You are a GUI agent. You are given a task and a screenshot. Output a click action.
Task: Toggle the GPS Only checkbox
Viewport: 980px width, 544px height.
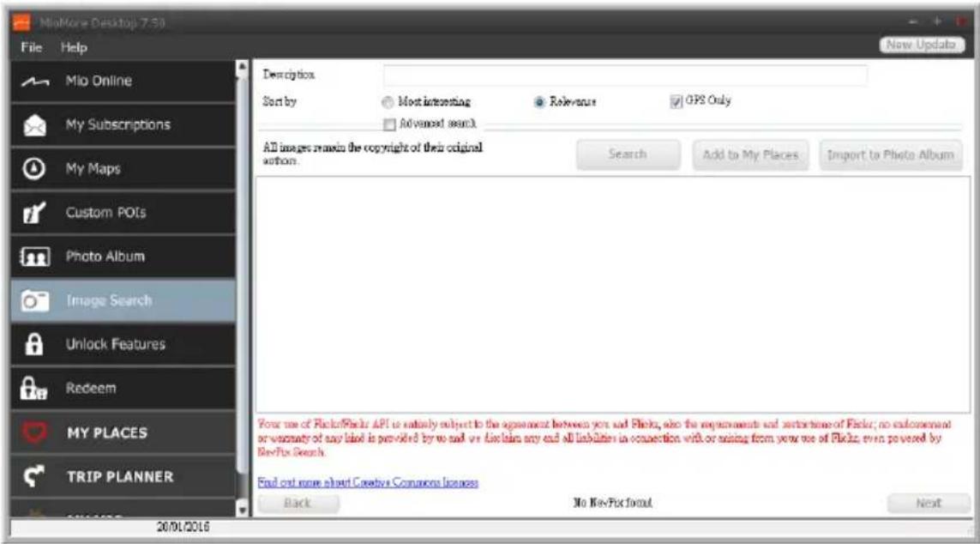(676, 101)
